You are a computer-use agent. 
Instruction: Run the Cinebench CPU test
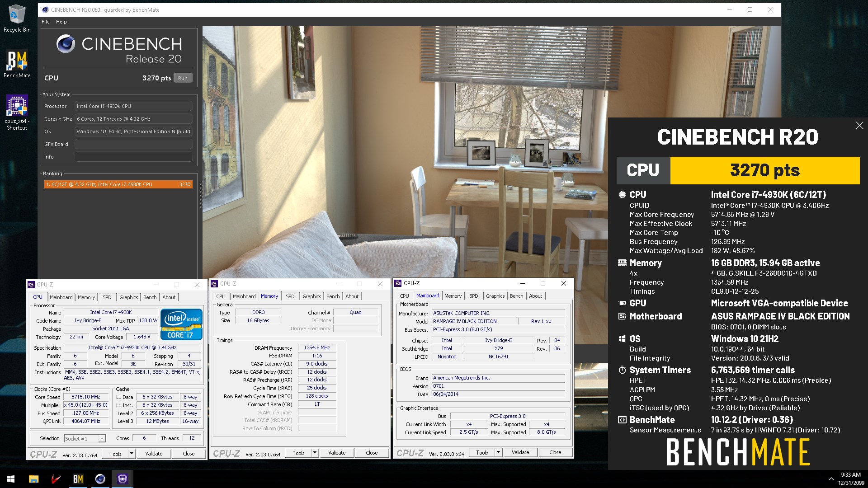point(183,78)
